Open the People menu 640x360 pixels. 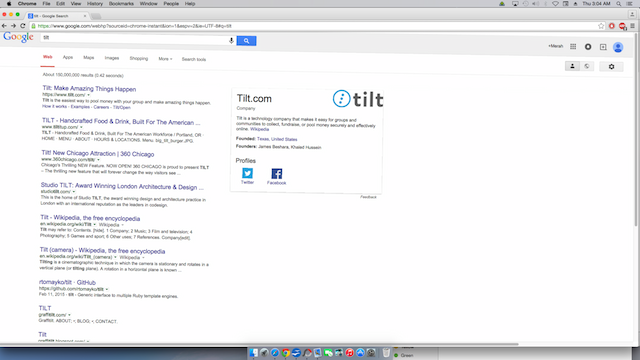[x=171, y=4]
